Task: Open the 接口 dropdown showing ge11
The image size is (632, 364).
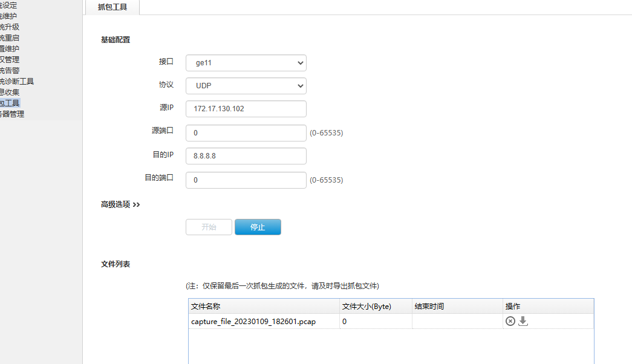Action: click(x=246, y=63)
